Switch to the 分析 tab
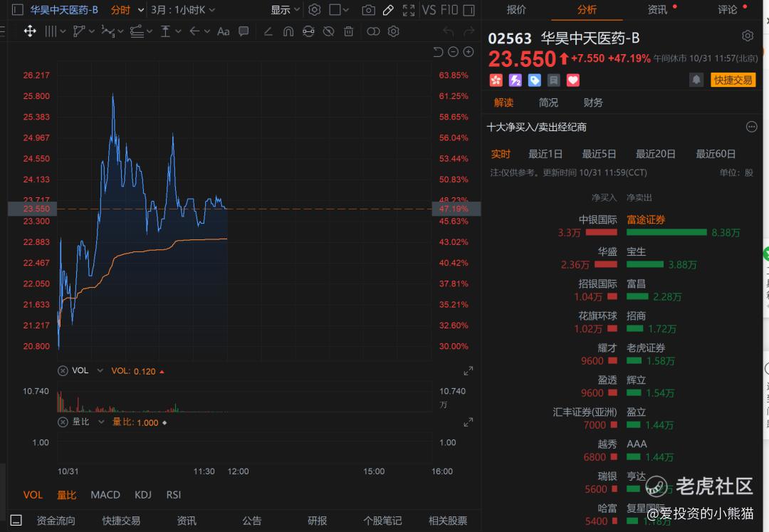This screenshot has height=532, width=769. coord(587,10)
